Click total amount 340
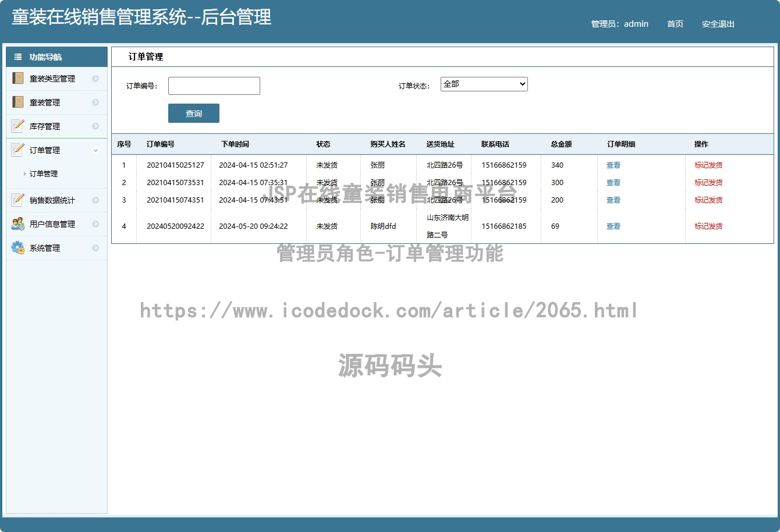780x532 pixels. click(557, 165)
